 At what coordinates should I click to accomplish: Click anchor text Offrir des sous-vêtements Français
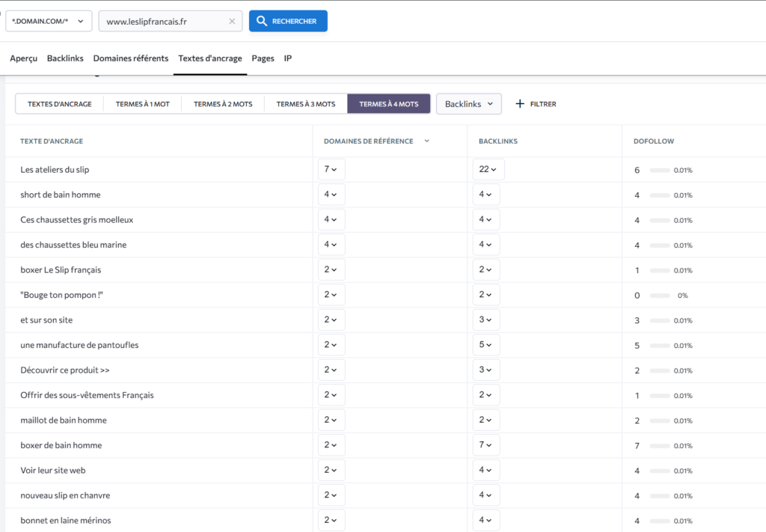click(x=87, y=395)
